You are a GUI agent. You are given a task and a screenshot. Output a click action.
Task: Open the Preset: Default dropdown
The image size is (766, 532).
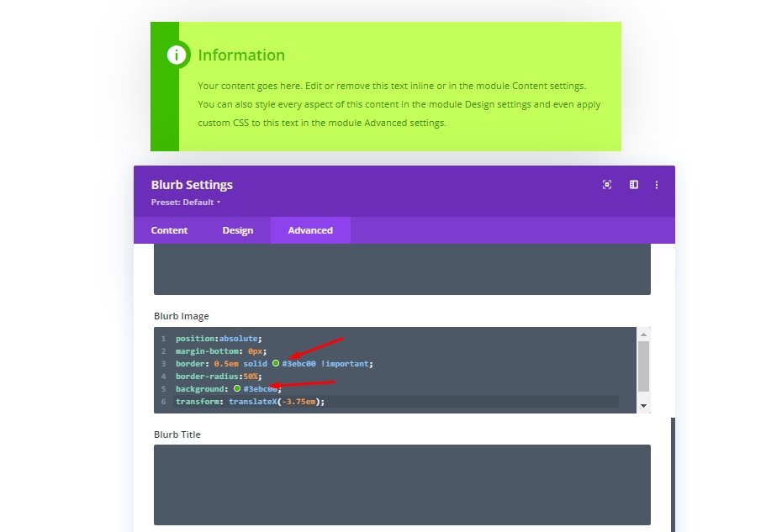pyautogui.click(x=186, y=202)
